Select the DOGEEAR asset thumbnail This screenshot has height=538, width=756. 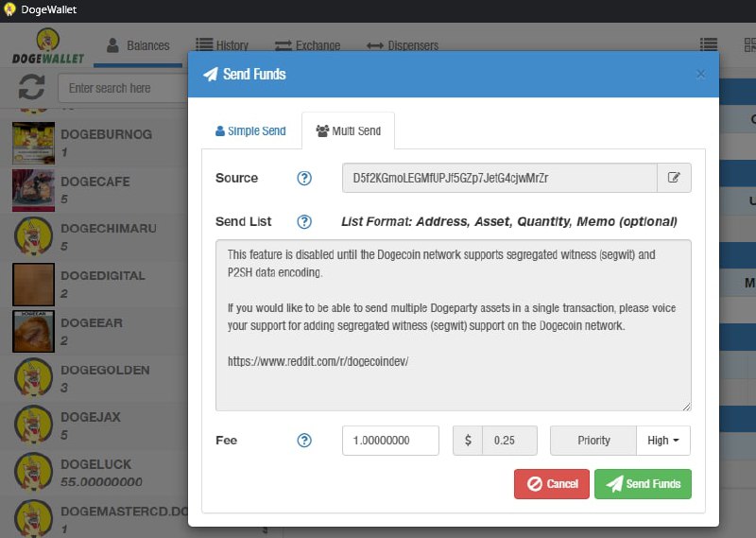(33, 331)
